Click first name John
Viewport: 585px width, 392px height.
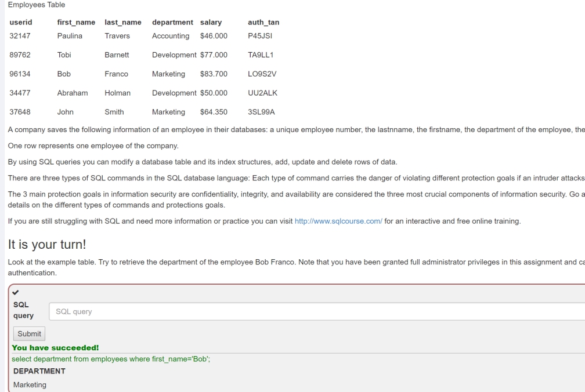[65, 112]
